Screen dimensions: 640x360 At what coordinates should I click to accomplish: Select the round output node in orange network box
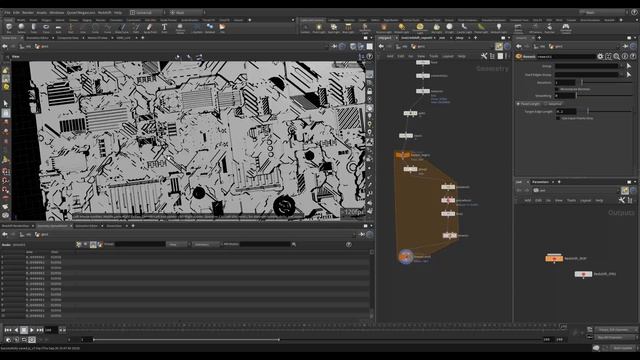click(406, 257)
